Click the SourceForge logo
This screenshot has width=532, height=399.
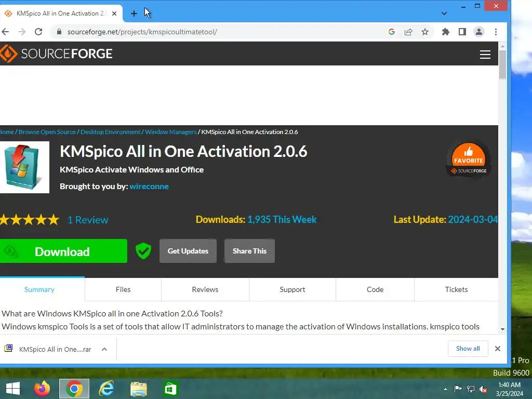coord(56,54)
